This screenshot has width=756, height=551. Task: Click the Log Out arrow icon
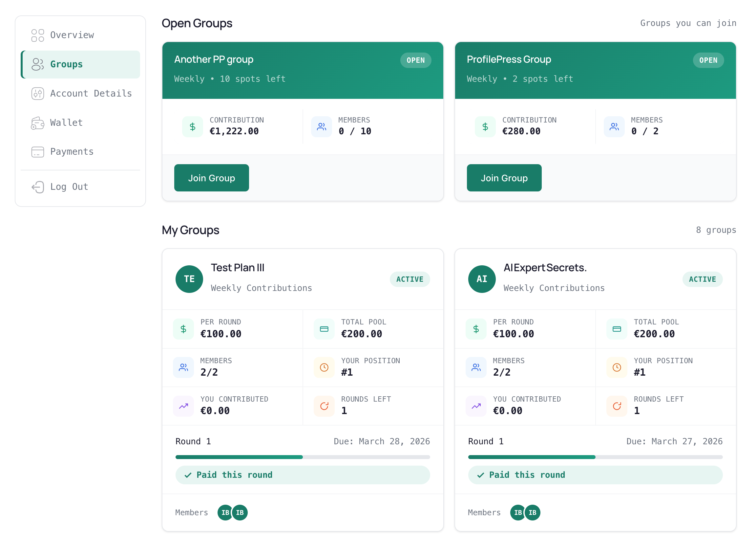(38, 187)
